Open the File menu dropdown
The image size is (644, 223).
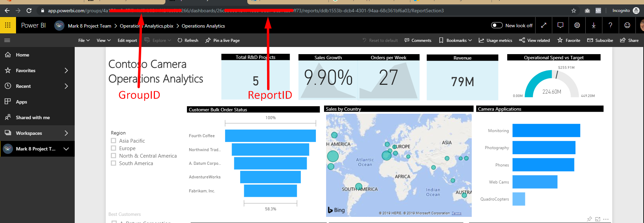[x=84, y=40]
